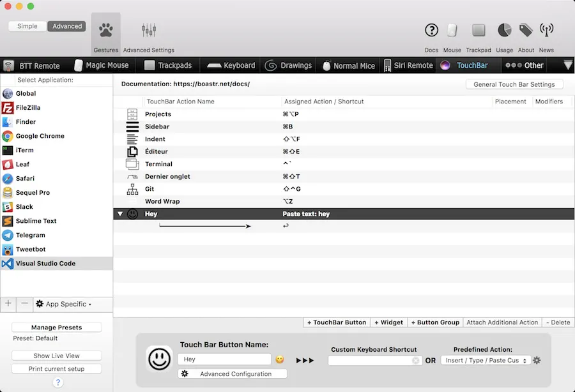
Task: Open the About tag icon
Action: (526, 30)
